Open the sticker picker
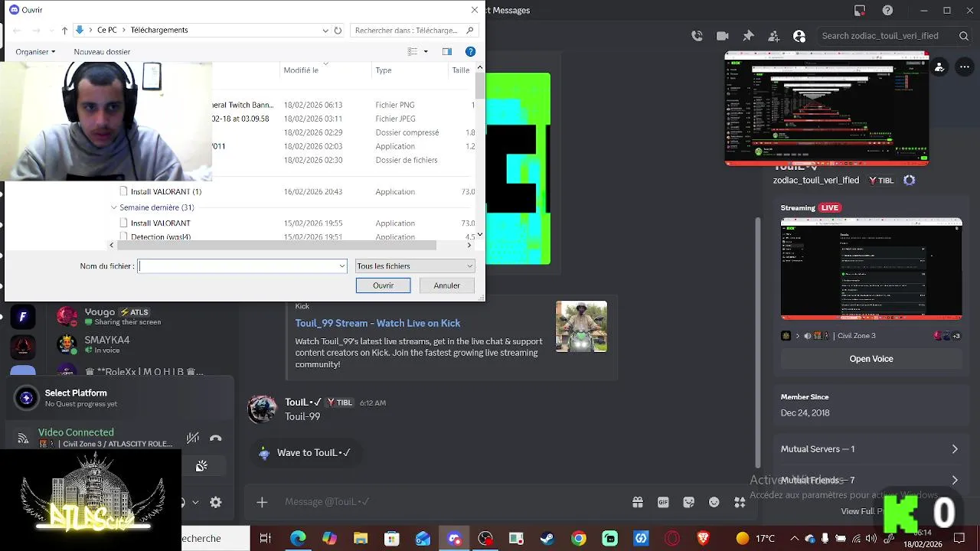 click(x=688, y=502)
